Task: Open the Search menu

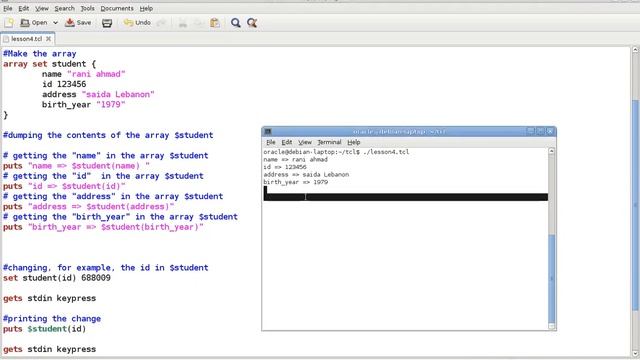Action: [x=64, y=8]
